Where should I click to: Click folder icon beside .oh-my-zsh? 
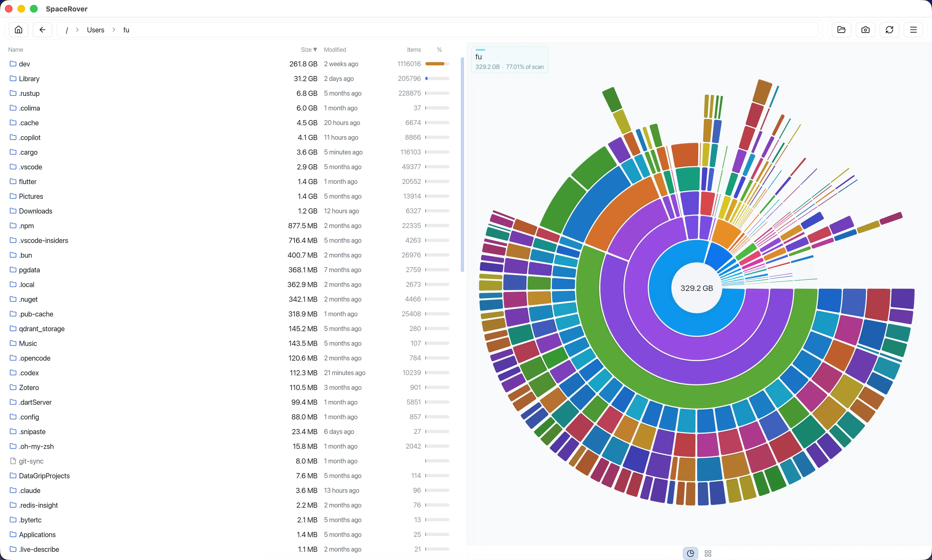point(13,446)
